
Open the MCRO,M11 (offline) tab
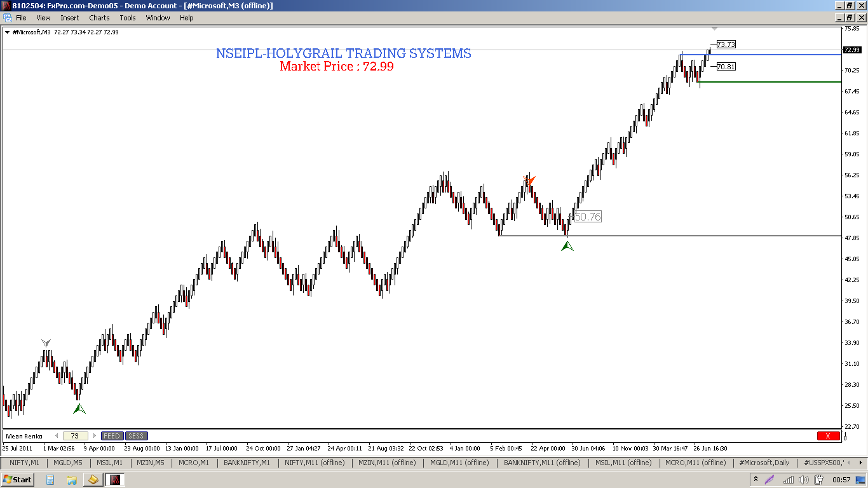(695, 463)
